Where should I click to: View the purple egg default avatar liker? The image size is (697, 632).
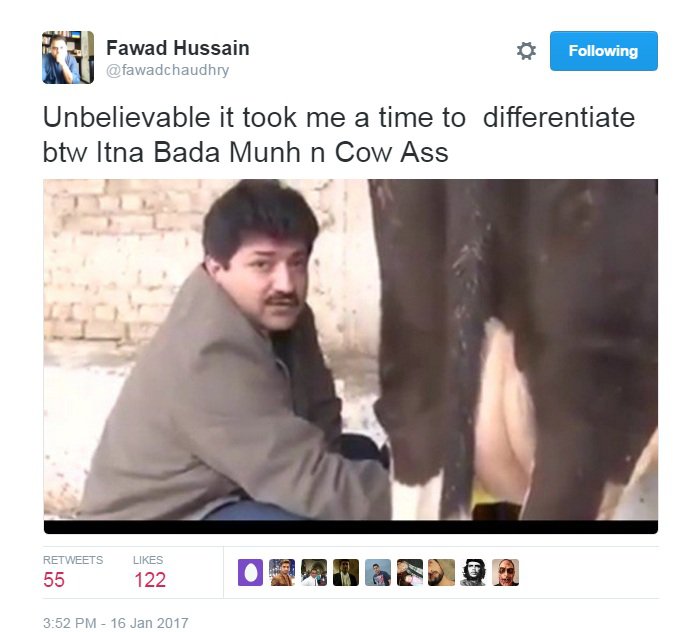tap(250, 572)
